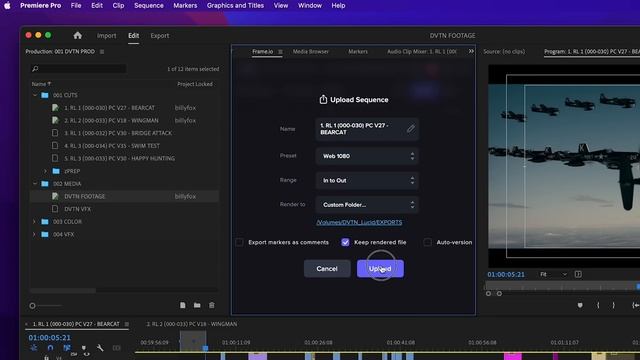Viewport: 640px width, 360px height.
Task: Toggle timeline captions track icon
Action: [x=117, y=348]
